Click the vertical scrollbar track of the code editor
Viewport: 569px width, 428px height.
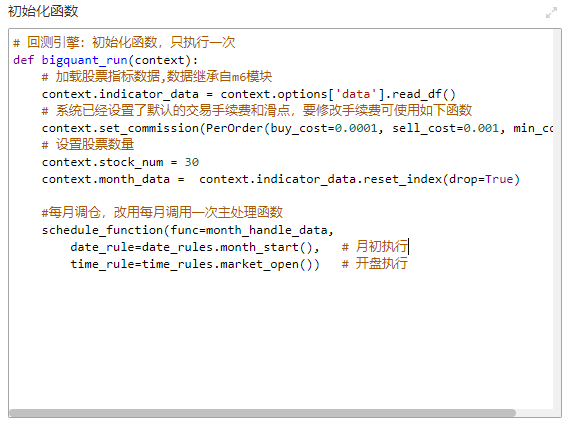pos(557,219)
